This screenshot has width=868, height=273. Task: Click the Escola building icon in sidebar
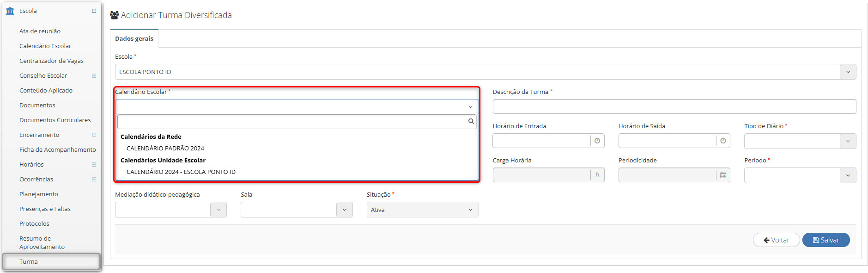(x=10, y=11)
